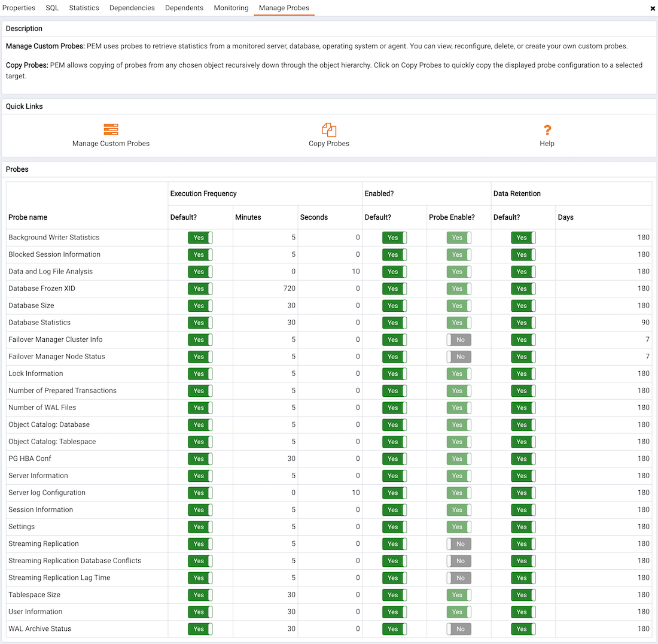Click the Help link text
This screenshot has width=658, height=644.
click(x=547, y=144)
